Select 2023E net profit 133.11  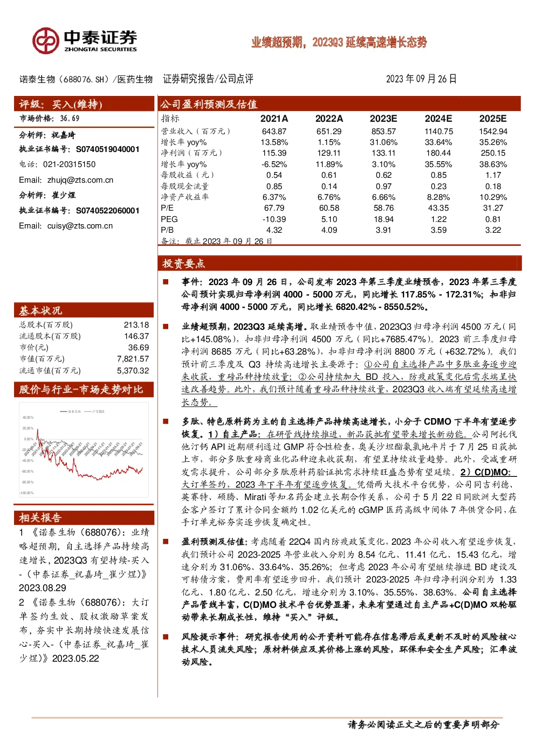click(383, 153)
